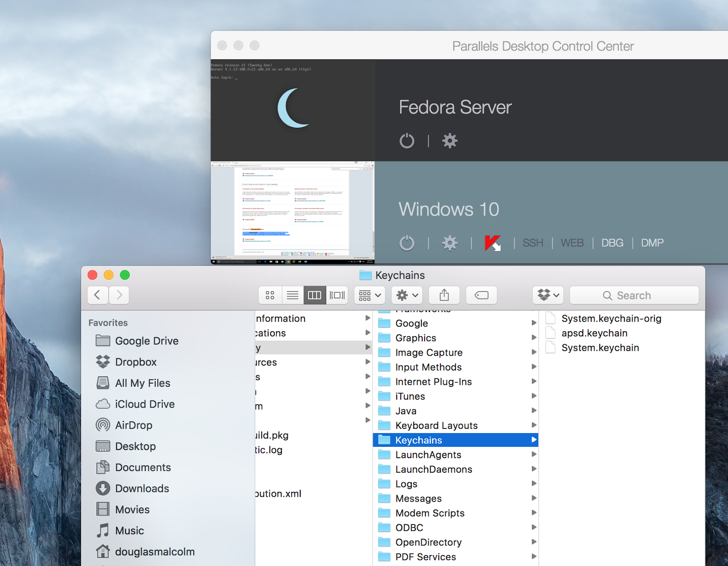Select the Internet Plug-Ins folder
Viewport: 728px width, 566px height.
(x=455, y=382)
